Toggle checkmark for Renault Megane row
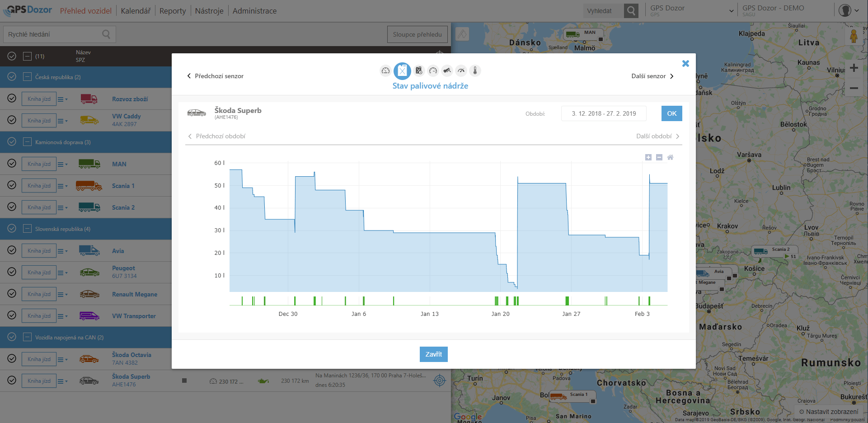Viewport: 868px width, 423px height. point(12,294)
